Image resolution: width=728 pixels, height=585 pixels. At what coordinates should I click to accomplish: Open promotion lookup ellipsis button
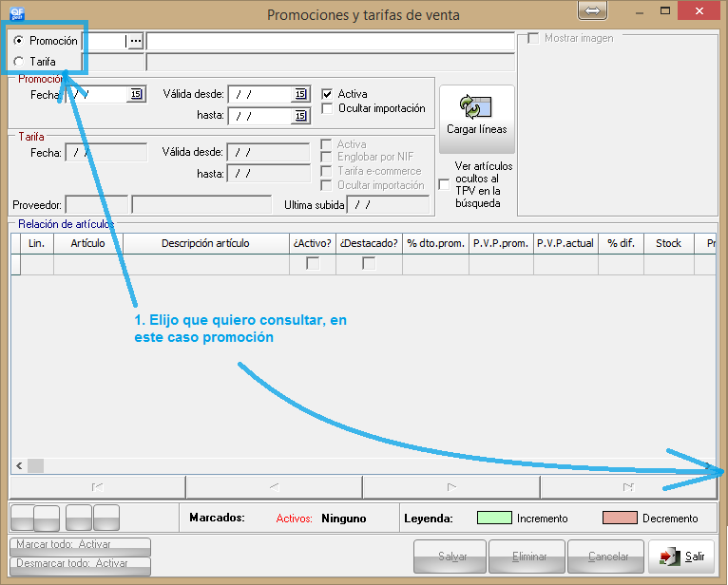point(135,41)
